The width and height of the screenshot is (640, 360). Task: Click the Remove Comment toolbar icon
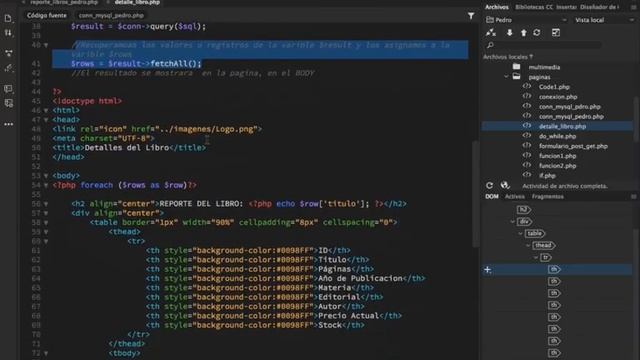(x=8, y=103)
